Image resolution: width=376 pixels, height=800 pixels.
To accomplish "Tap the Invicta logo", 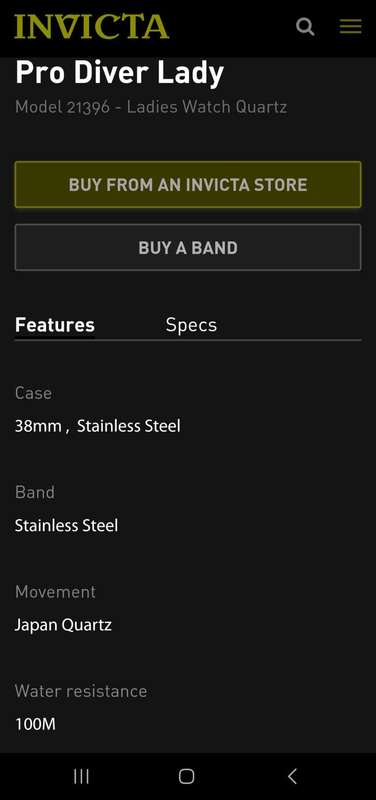I will pos(92,27).
